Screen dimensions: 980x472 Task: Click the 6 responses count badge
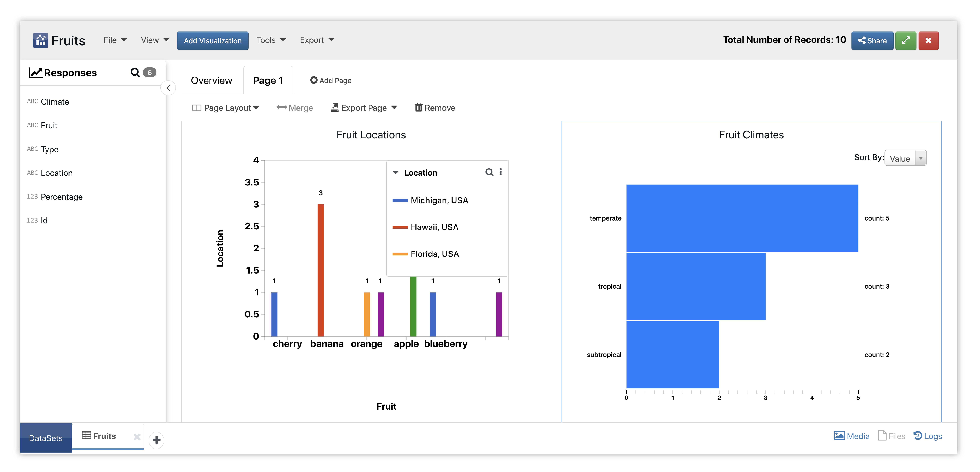pos(149,72)
